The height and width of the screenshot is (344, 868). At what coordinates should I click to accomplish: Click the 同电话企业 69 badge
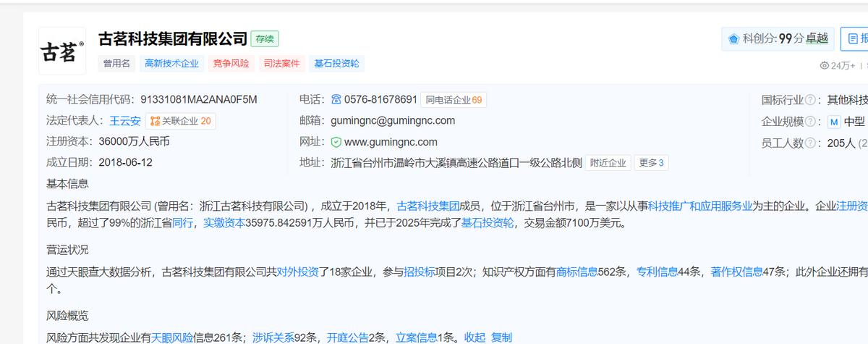click(454, 100)
